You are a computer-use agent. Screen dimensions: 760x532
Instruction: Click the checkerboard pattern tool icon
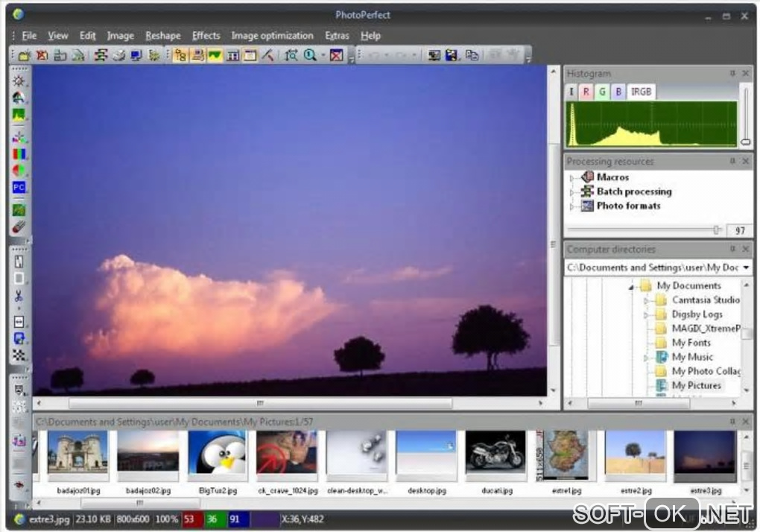point(19,355)
